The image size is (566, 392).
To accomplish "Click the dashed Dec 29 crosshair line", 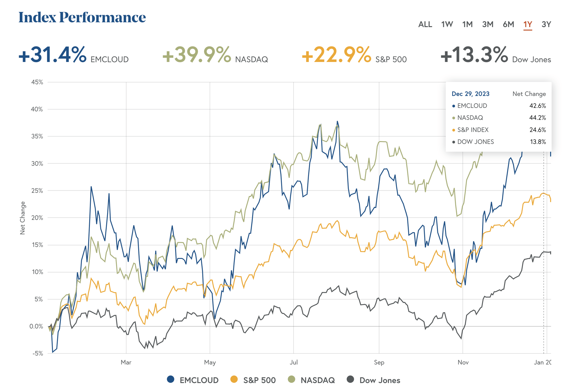I will pyautogui.click(x=544, y=253).
